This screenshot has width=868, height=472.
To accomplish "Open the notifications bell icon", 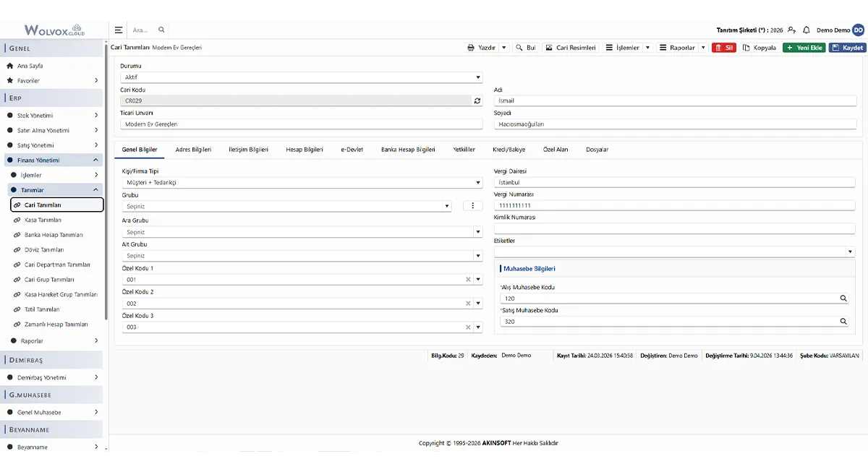I will 807,30.
